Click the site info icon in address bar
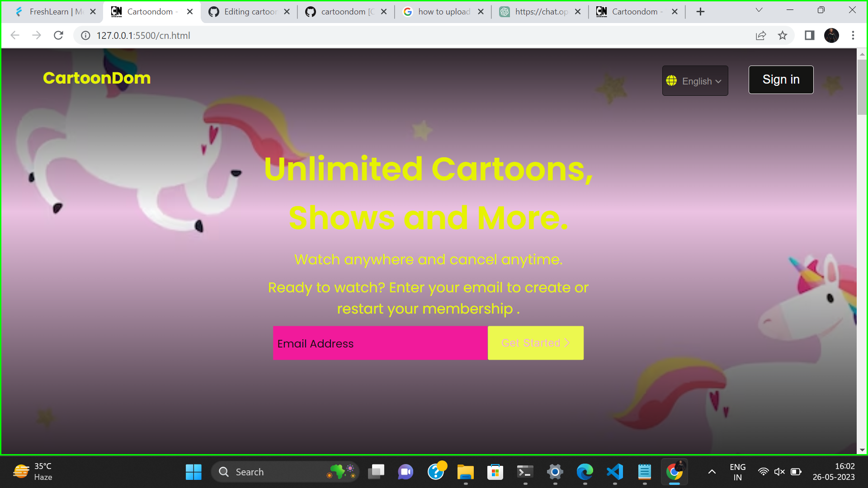Image resolution: width=868 pixels, height=488 pixels. (x=85, y=35)
